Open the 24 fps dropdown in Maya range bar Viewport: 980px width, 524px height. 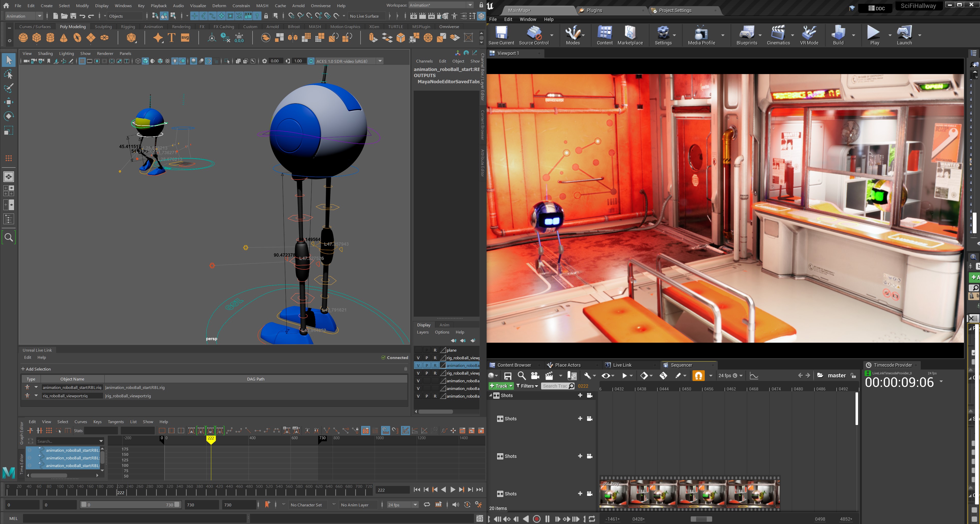click(402, 505)
